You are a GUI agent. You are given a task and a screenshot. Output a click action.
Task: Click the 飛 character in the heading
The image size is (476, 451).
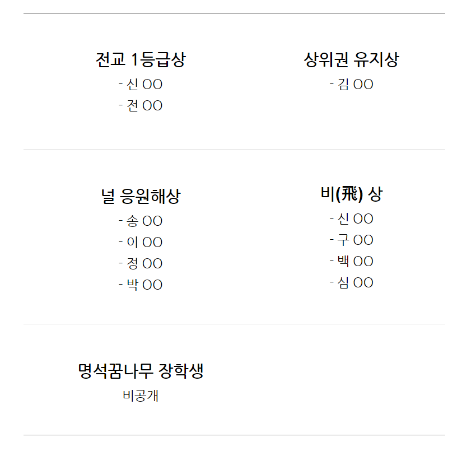[x=349, y=194]
